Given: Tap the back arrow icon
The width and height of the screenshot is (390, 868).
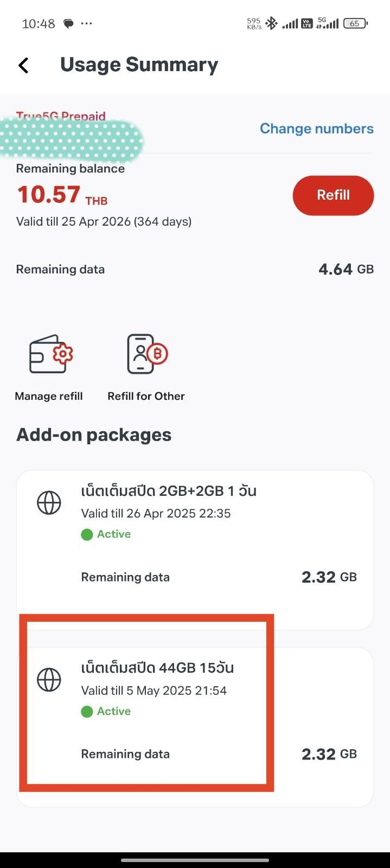Looking at the screenshot, I should tap(23, 65).
